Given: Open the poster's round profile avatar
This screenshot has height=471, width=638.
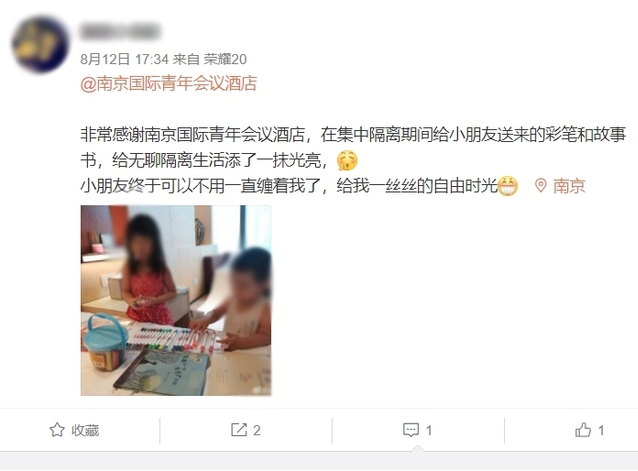Looking at the screenshot, I should pyautogui.click(x=40, y=44).
